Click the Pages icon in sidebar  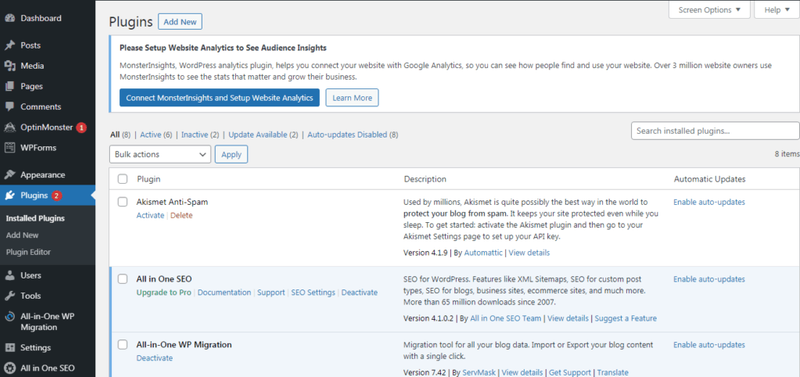(x=10, y=86)
